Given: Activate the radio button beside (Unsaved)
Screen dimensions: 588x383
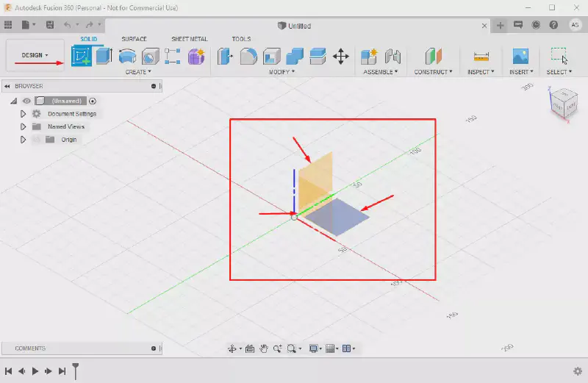Looking at the screenshot, I should coord(93,101).
